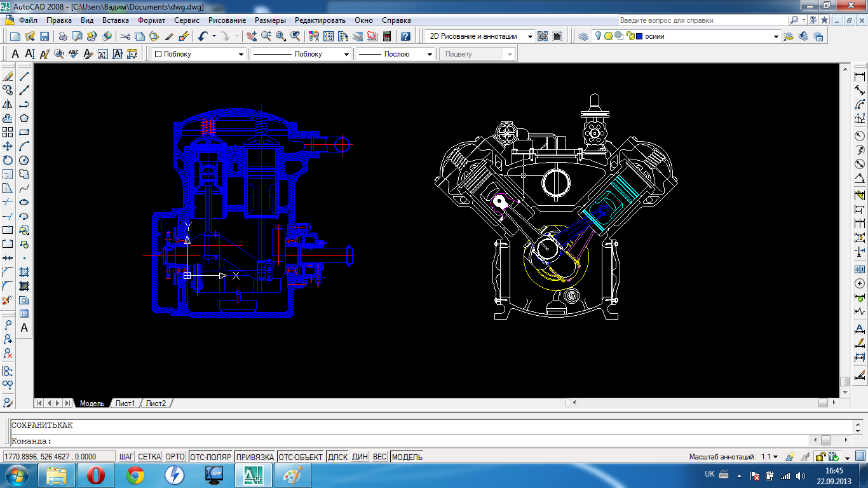Select the Multiline Text tool
Viewport: 868px width, 488px height.
24,328
